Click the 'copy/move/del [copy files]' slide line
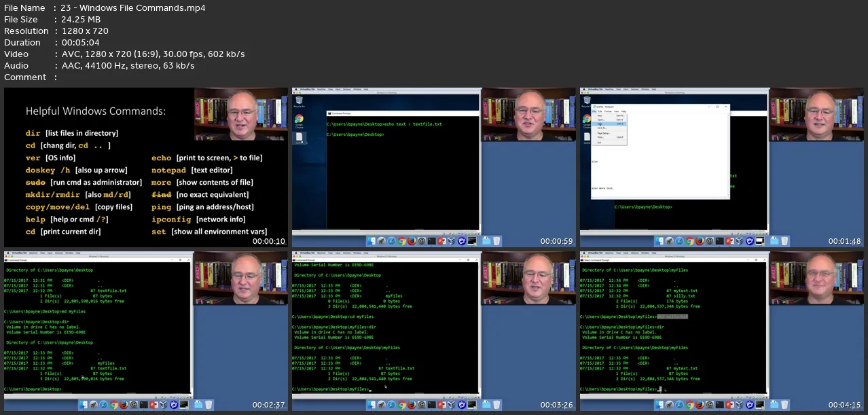868x415 pixels. coord(79,206)
